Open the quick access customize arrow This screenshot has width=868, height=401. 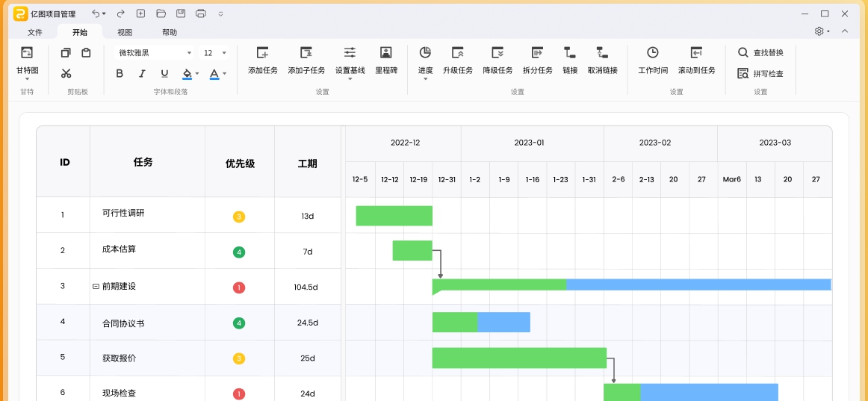221,14
